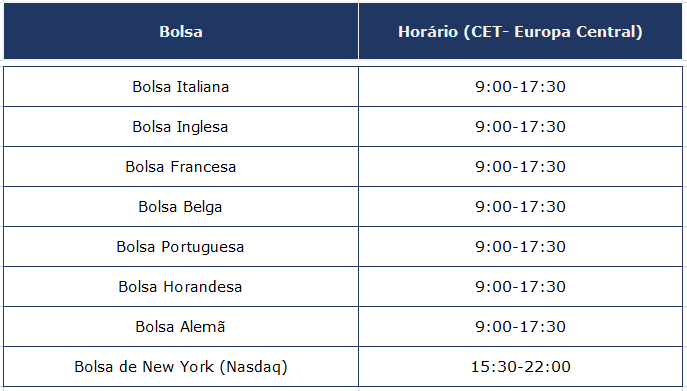Image resolution: width=687 pixels, height=391 pixels.
Task: Click the word Nasdaq in the last row
Action: (x=253, y=367)
